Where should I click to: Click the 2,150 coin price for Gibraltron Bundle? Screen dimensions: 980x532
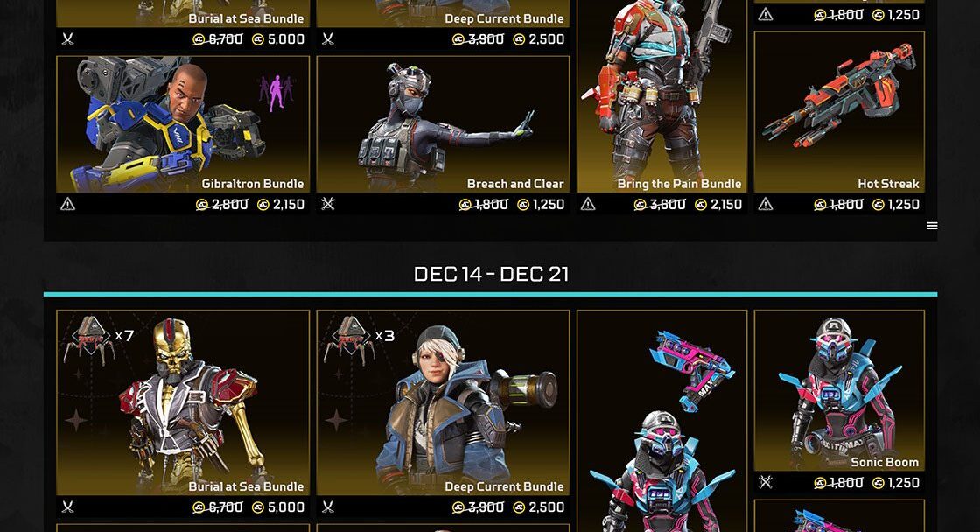[x=281, y=205]
